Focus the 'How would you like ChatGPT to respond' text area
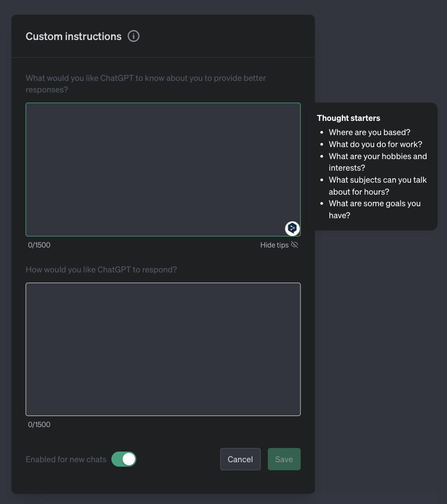The image size is (447, 504). pos(163,349)
